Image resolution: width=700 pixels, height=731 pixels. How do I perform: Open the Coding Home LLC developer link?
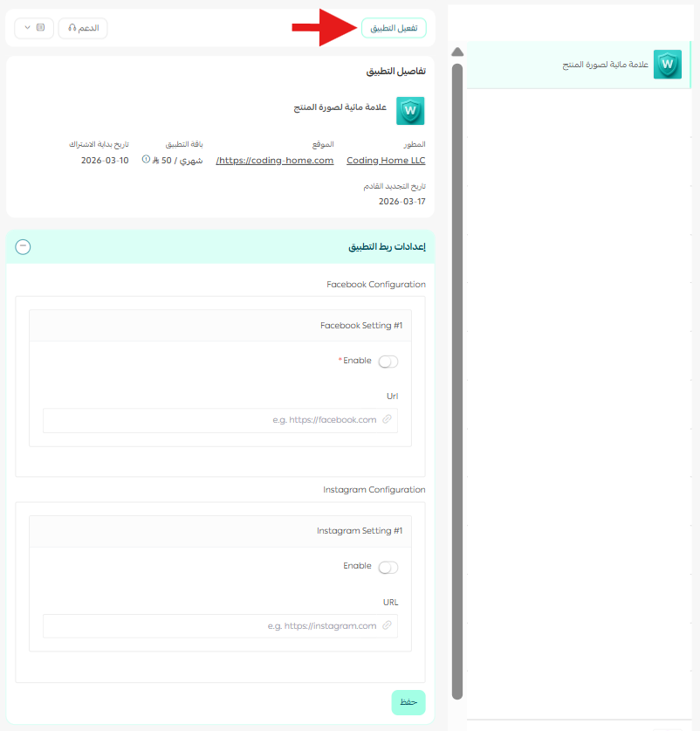point(386,161)
